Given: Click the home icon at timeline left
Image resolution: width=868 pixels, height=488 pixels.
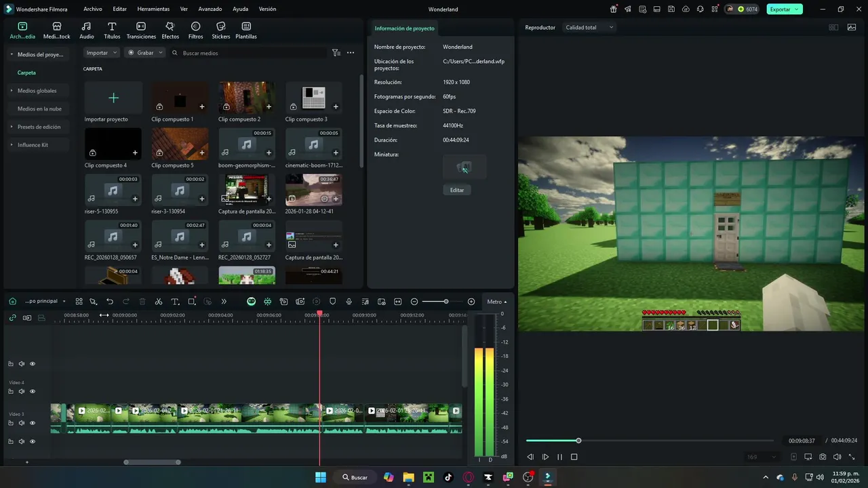Looking at the screenshot, I should [x=12, y=302].
